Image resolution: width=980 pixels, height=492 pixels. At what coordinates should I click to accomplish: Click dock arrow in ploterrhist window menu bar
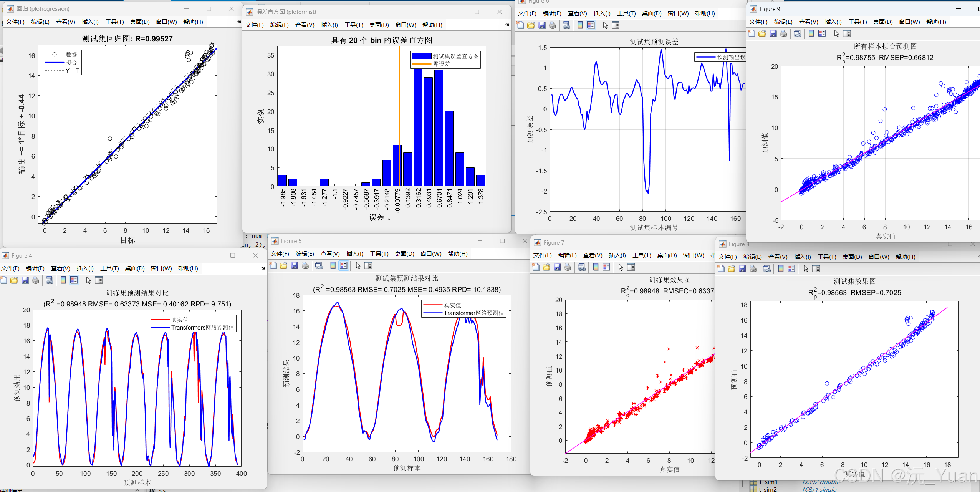click(x=507, y=25)
